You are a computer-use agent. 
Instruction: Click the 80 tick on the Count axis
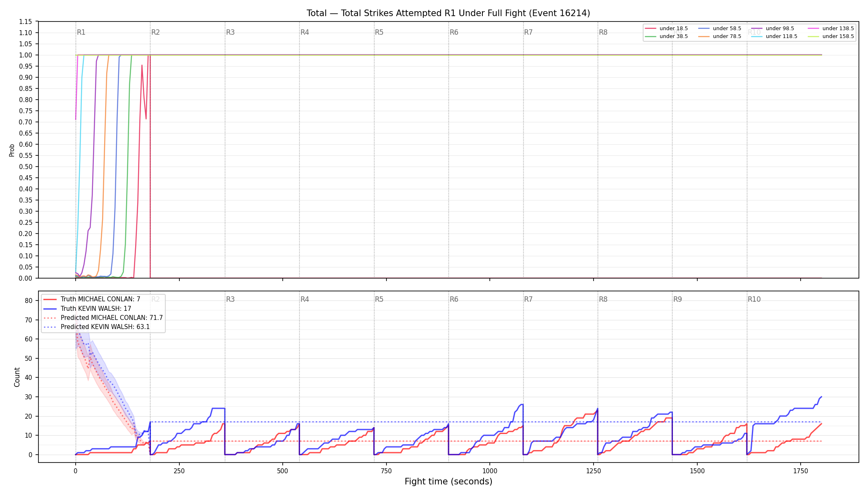point(29,300)
